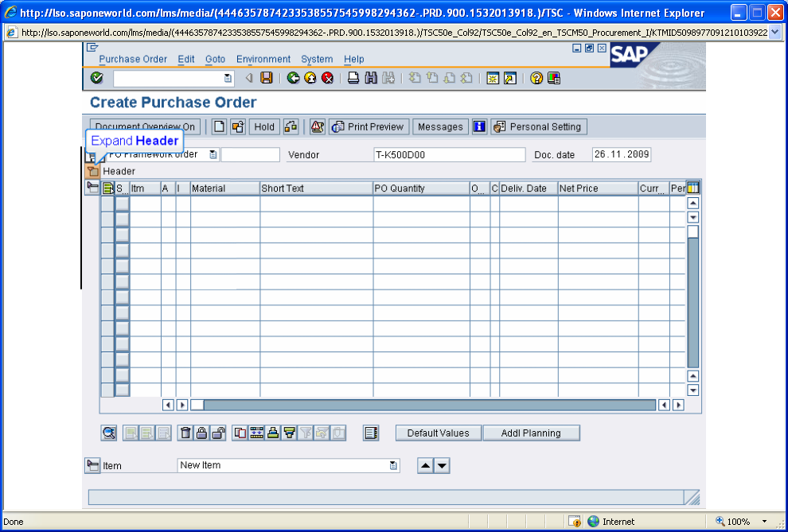Screen dimensions: 788x532
Task: Click the Print Preview button
Action: point(369,126)
